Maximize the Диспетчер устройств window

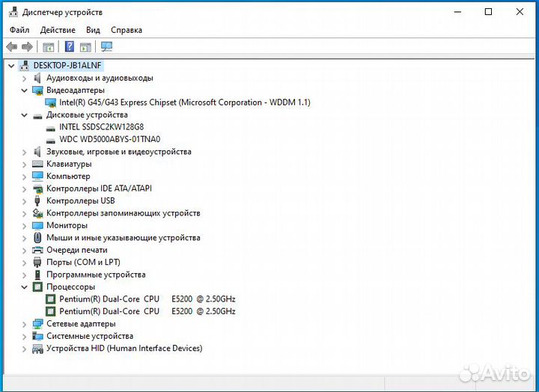point(488,12)
